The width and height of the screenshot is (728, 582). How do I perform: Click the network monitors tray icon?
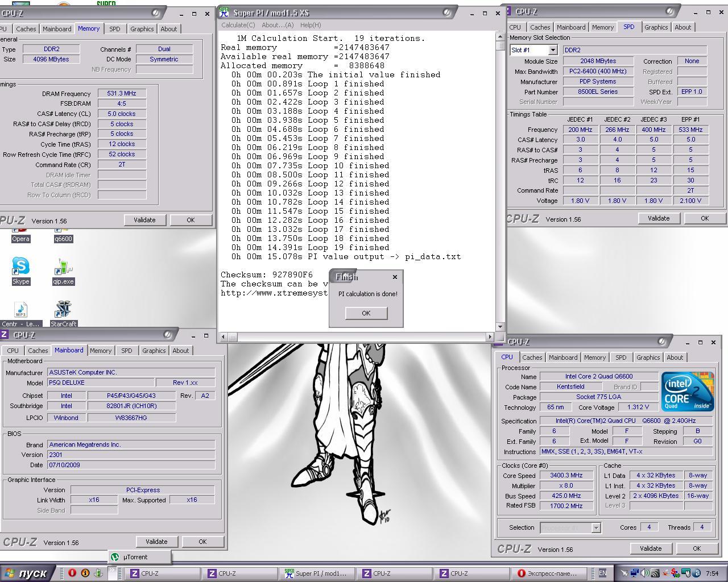(635, 573)
